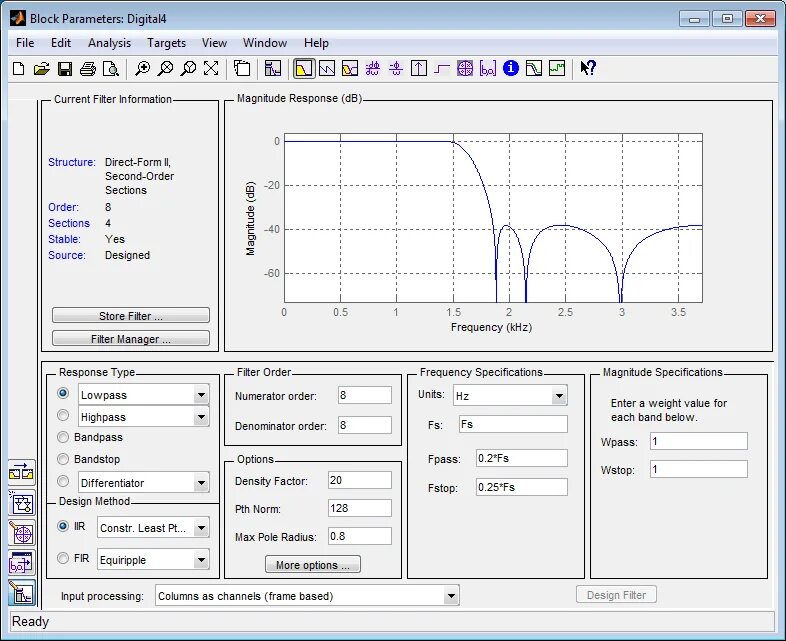Show the Magnitude Response Estimate icon

click(534, 69)
